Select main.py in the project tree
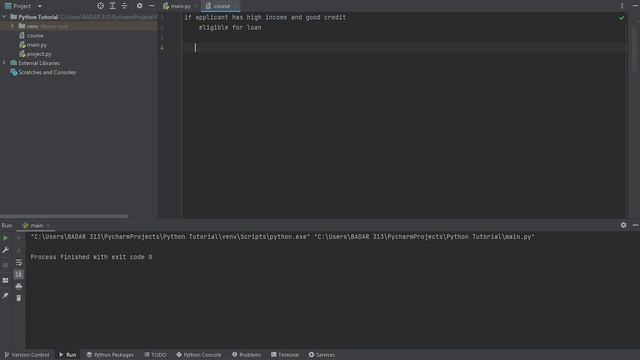 (37, 45)
